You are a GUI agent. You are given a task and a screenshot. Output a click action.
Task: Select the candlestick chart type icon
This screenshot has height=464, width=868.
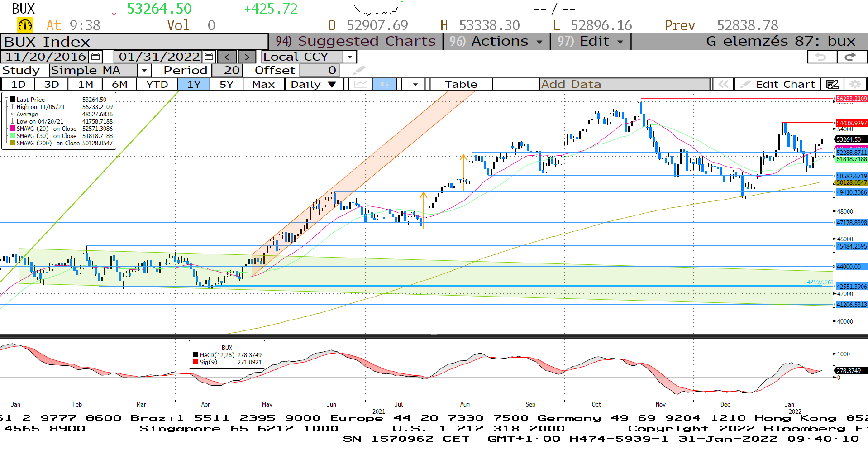pyautogui.click(x=385, y=84)
